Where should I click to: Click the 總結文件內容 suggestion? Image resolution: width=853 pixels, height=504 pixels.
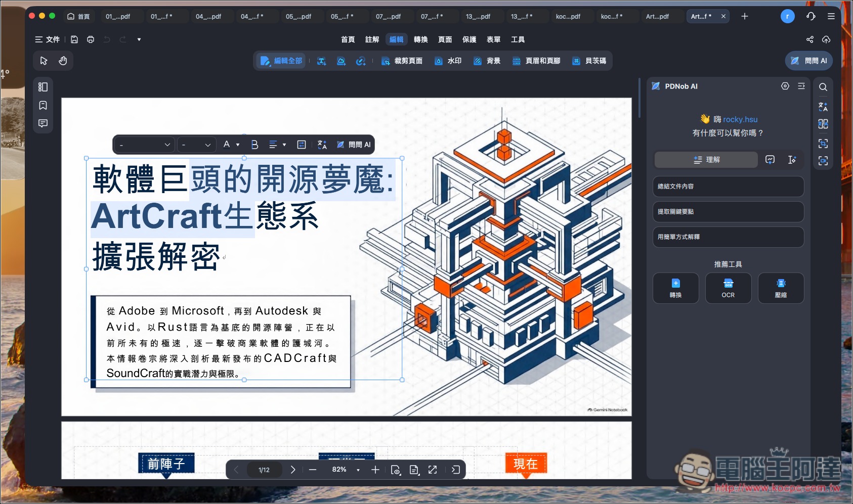pyautogui.click(x=728, y=187)
